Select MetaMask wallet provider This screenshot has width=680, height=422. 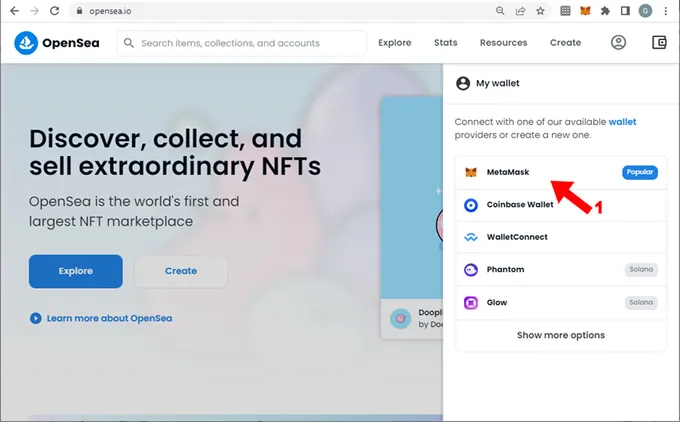click(x=508, y=172)
